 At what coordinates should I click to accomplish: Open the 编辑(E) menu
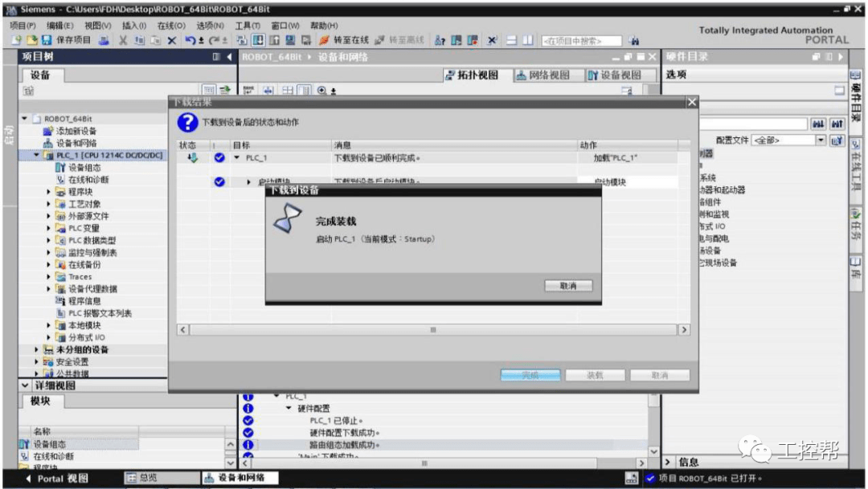click(59, 26)
